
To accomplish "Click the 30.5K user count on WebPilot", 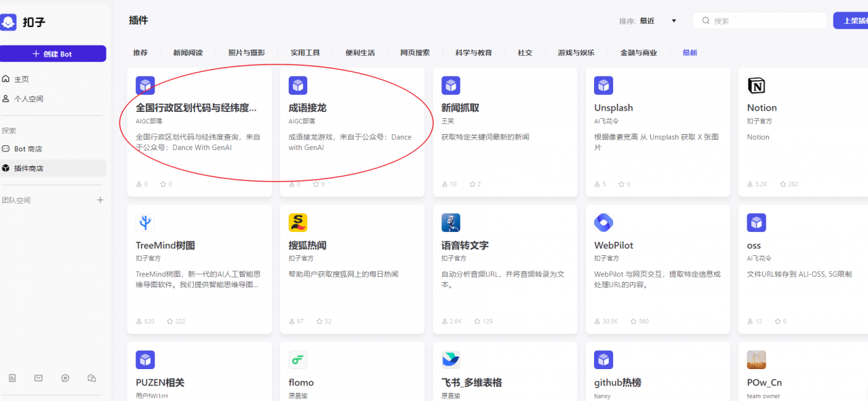I will pos(610,321).
